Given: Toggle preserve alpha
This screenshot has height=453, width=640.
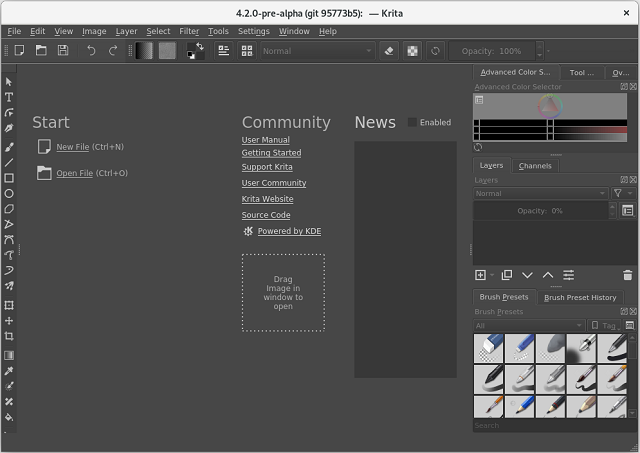Looking at the screenshot, I should [412, 51].
